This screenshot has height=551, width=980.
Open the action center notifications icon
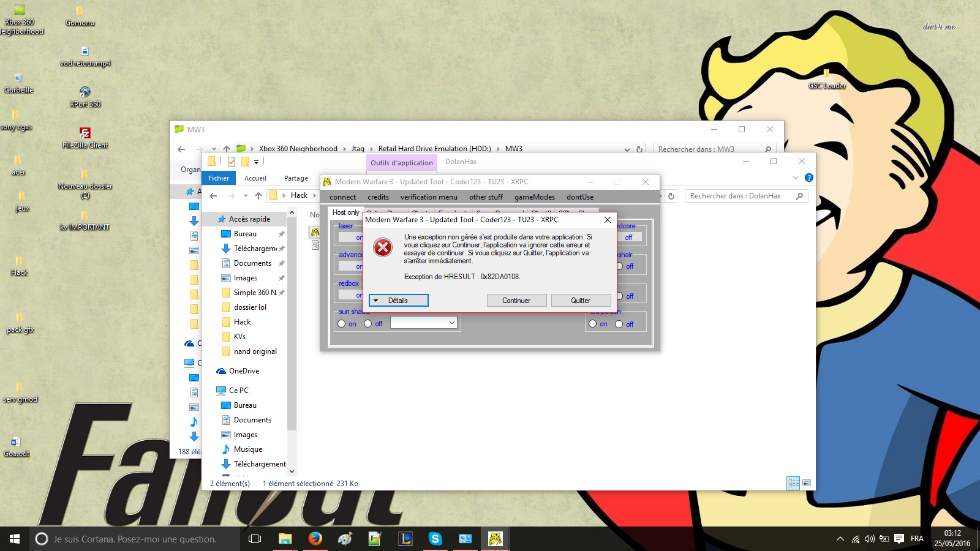[x=899, y=539]
